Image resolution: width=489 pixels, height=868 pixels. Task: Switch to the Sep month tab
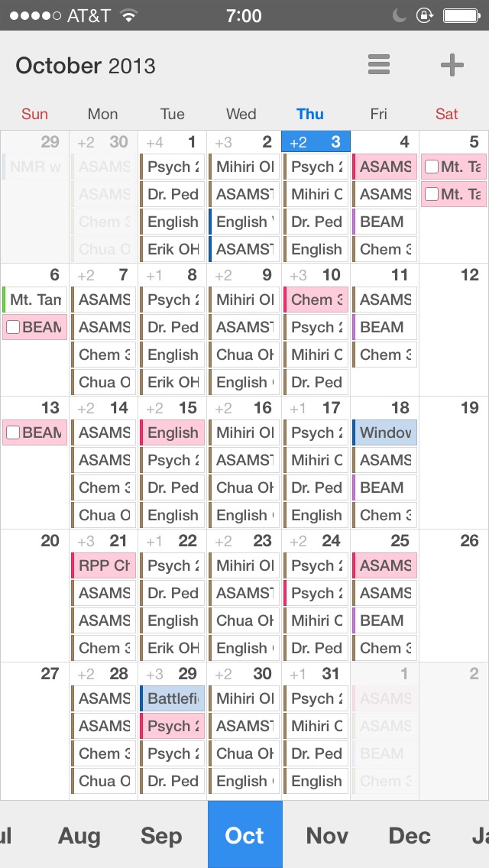161,836
